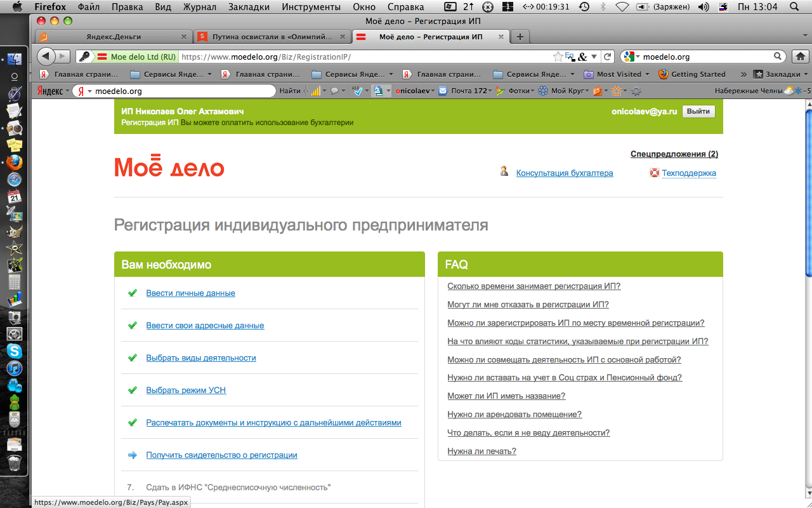
Task: Open FAQ link Нужна ли печать?
Action: (x=481, y=451)
